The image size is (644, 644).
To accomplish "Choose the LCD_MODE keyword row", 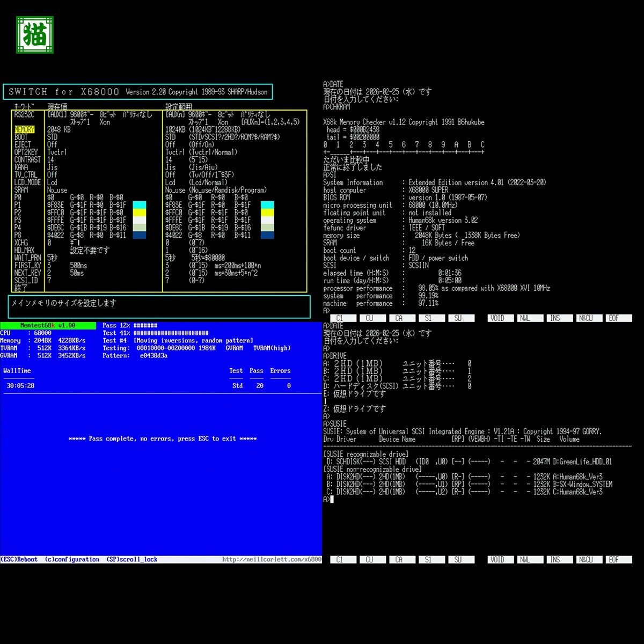I will point(27,182).
